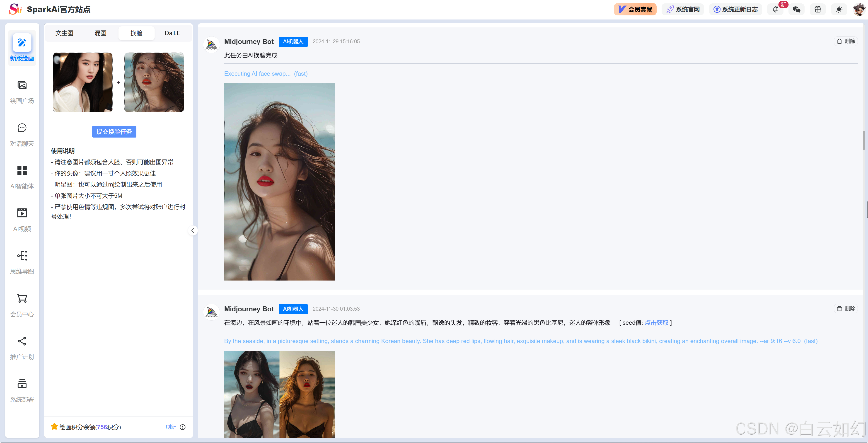Click the 点击获取 seed link

(x=656, y=323)
